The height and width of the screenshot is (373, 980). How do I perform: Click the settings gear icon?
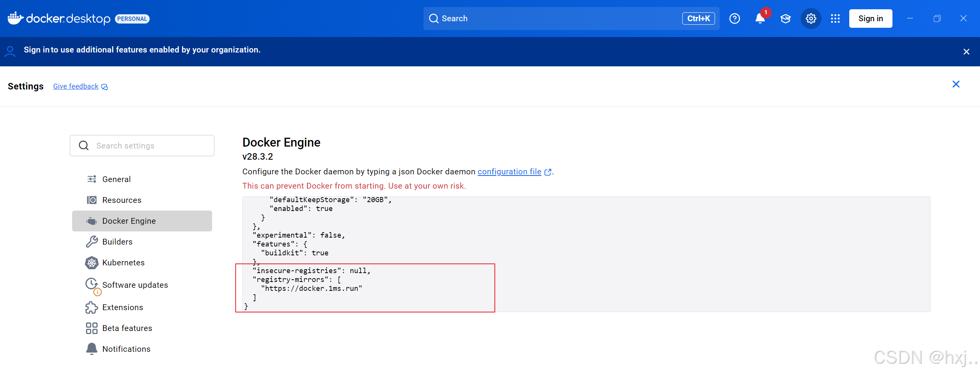tap(811, 19)
